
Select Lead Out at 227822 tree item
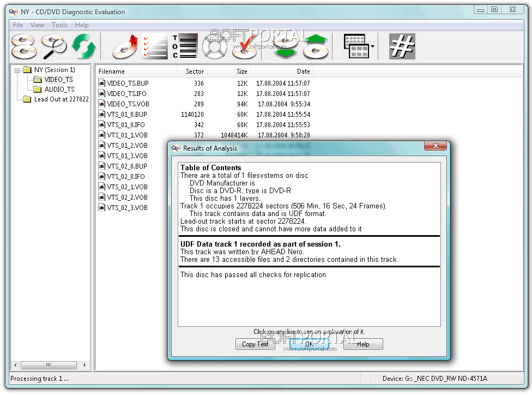click(62, 99)
